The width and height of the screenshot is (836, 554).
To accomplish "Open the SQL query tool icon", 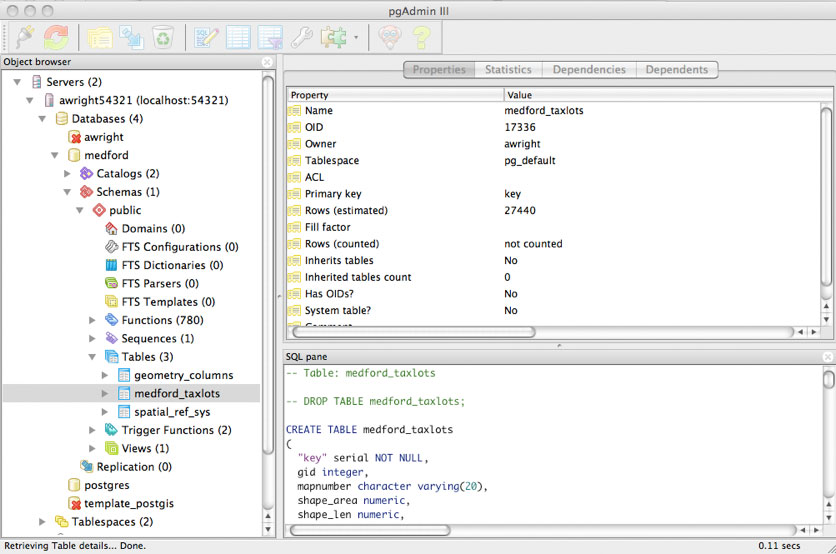I will [208, 38].
